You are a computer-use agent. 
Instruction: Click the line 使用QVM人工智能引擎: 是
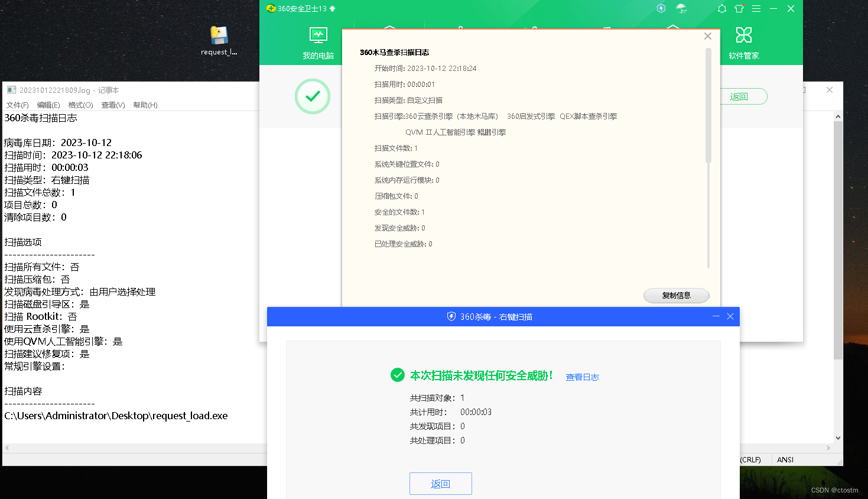click(x=63, y=341)
